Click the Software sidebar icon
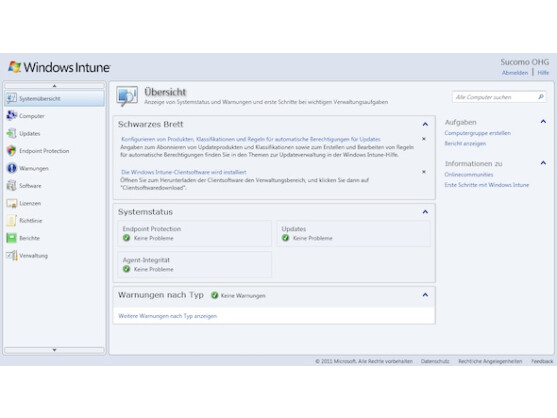557x418 pixels. 11,185
